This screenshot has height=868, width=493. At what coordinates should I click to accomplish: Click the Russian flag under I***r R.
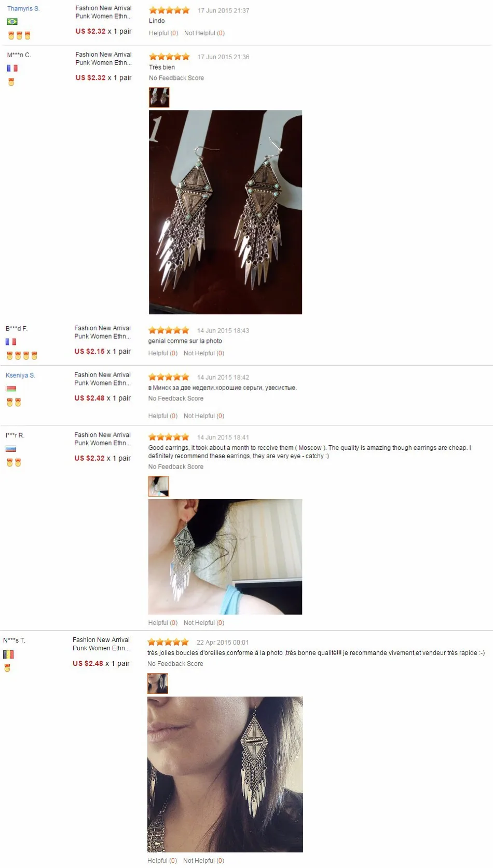coord(11,449)
